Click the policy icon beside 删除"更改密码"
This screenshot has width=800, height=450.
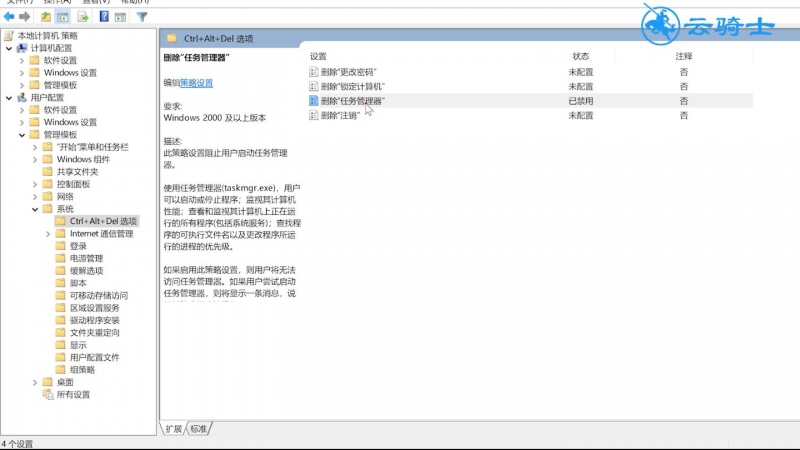pos(313,72)
